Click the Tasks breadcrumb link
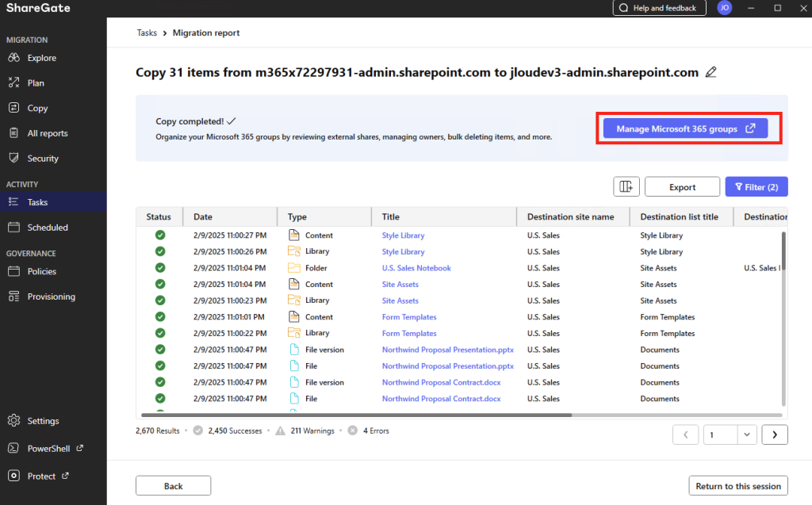Screen dimensions: 812x505 coord(147,33)
